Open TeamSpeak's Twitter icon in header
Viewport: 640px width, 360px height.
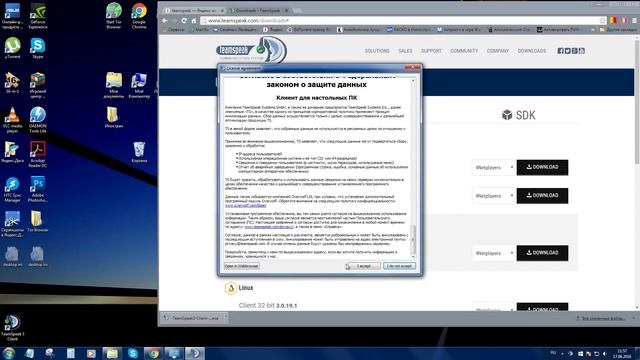point(567,51)
